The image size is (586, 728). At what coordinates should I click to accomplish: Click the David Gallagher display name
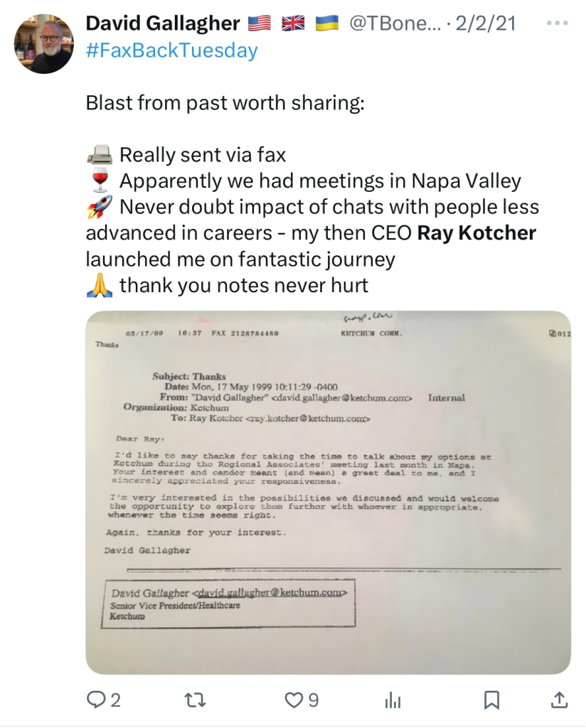pos(162,23)
